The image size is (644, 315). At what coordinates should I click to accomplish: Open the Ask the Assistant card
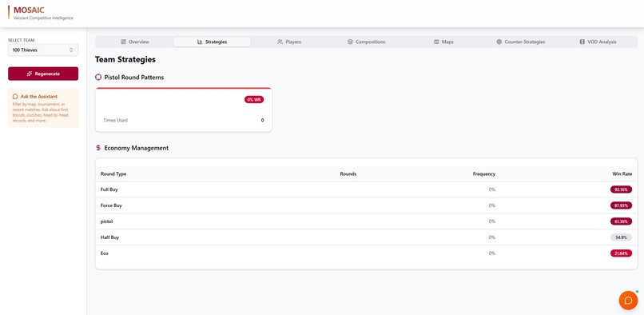click(43, 108)
